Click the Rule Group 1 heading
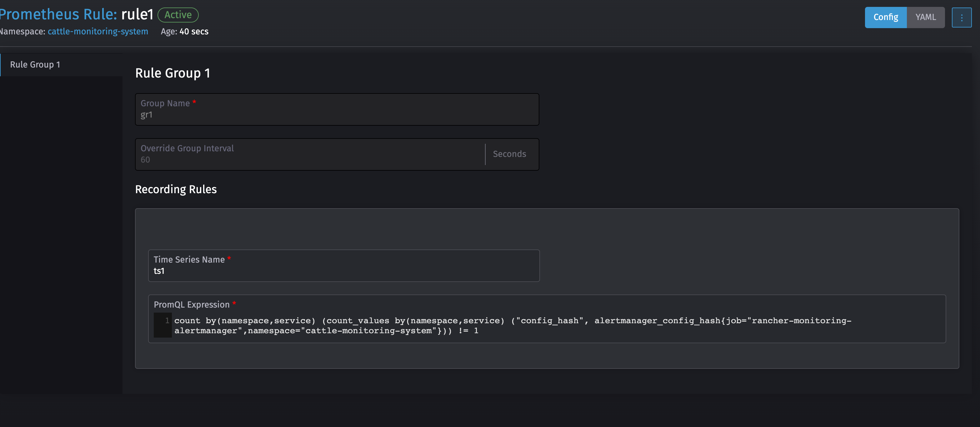Screen dimensions: 980x427 coord(172,73)
